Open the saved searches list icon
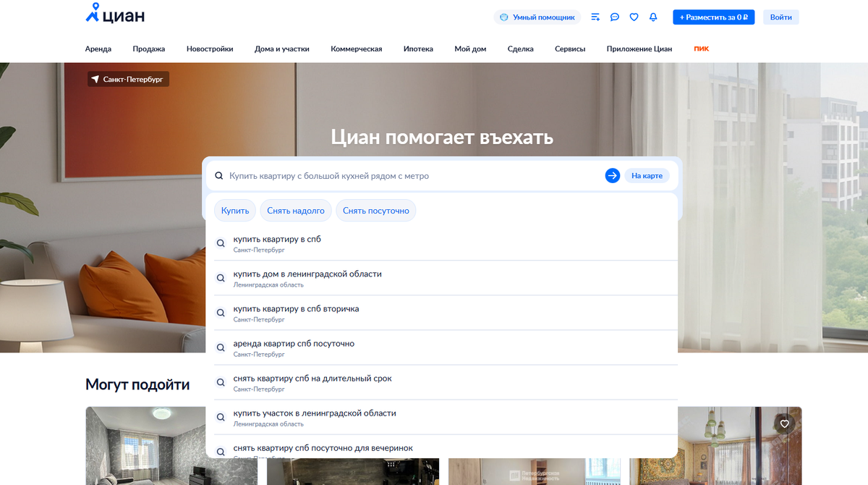 click(x=595, y=17)
